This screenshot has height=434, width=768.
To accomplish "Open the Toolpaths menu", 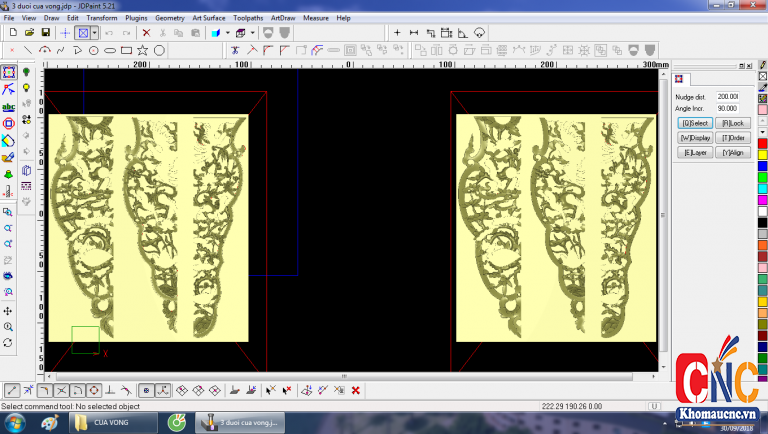I will click(247, 18).
